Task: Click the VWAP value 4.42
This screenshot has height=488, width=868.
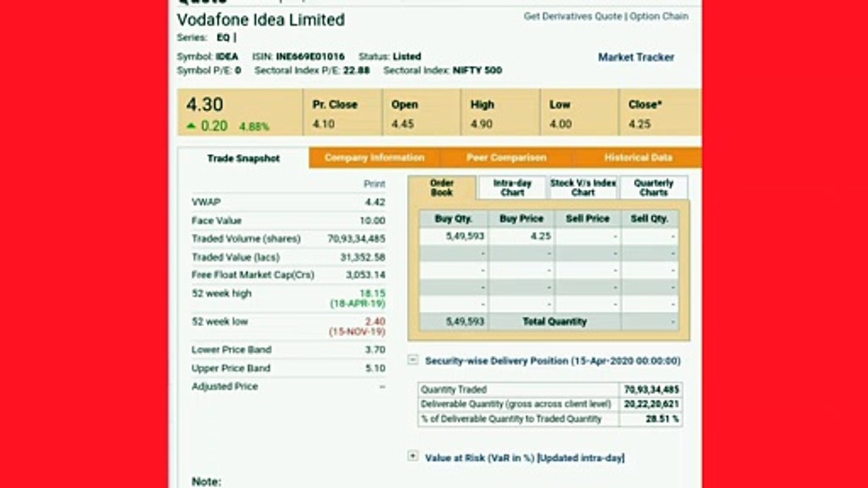Action: (x=375, y=202)
